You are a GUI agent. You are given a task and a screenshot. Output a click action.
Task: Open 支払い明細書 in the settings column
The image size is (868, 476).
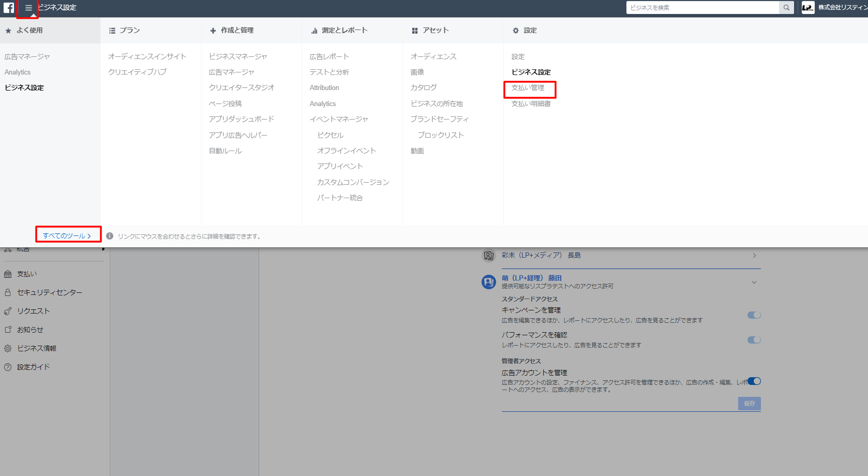(x=531, y=104)
